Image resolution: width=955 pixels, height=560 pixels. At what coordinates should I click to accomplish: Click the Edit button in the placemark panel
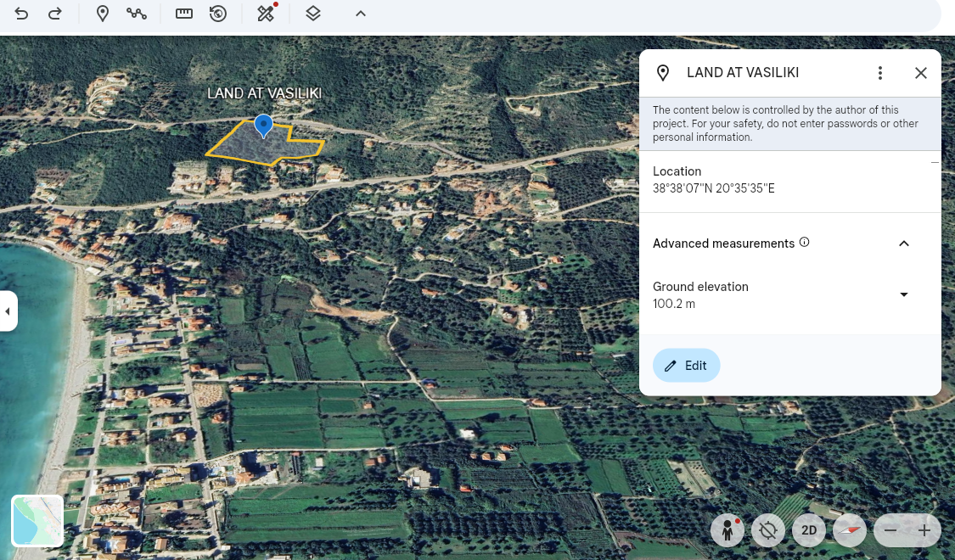tap(686, 366)
